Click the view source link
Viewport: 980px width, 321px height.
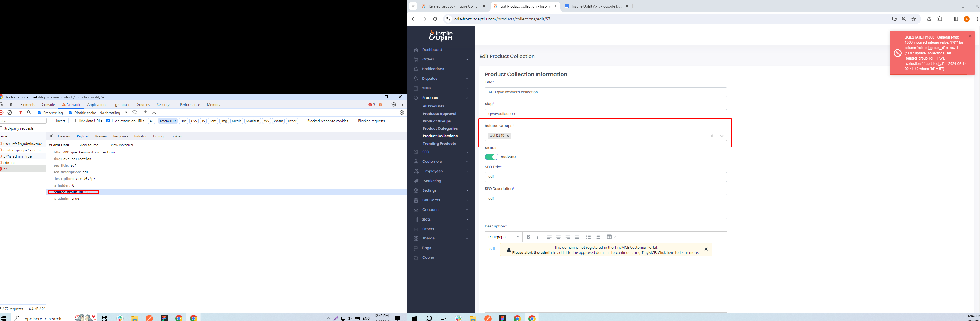[89, 145]
